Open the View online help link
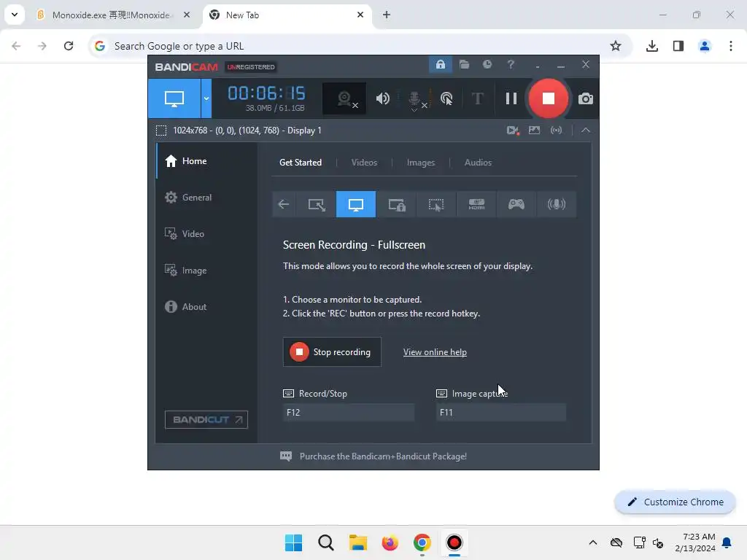The width and height of the screenshot is (747, 560). click(435, 352)
